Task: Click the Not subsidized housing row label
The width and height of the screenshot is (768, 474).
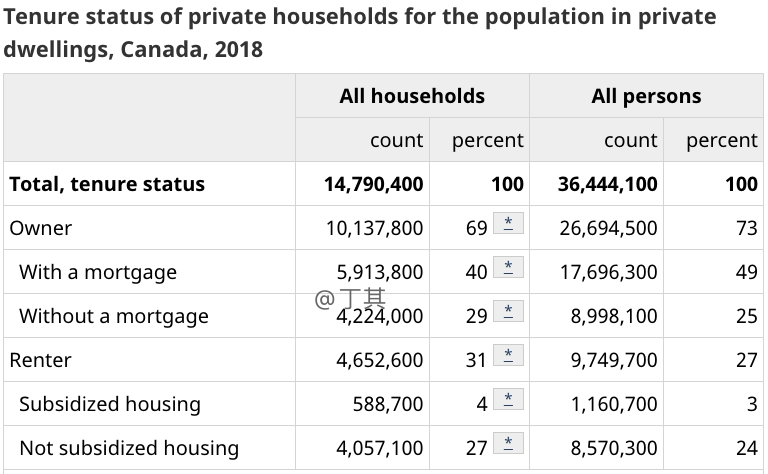Action: [x=129, y=448]
